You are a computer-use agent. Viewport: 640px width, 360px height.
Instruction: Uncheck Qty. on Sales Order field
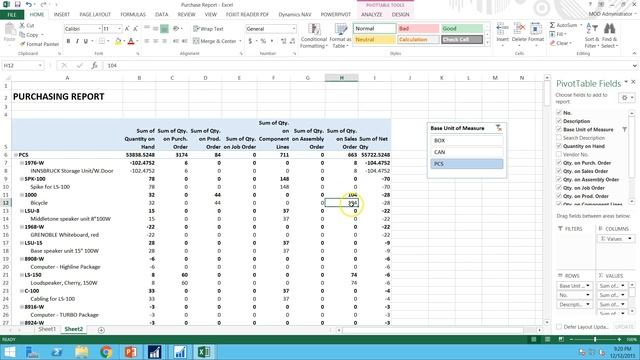[559, 171]
